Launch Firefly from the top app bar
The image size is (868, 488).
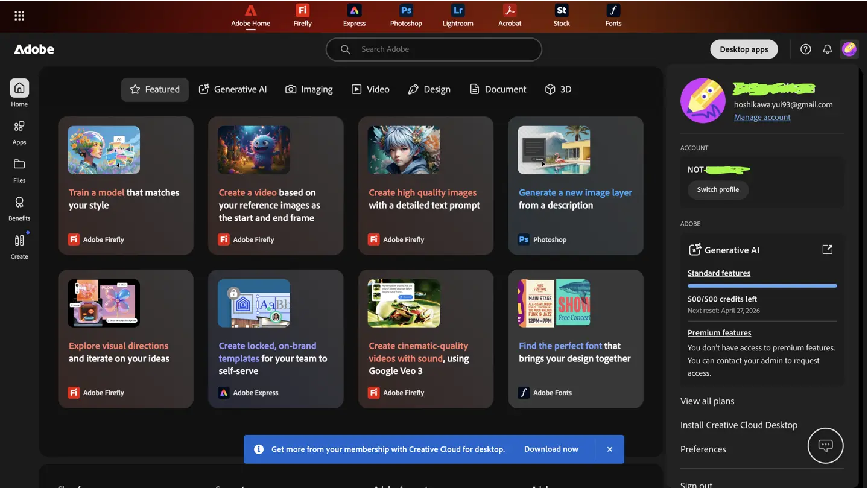coord(302,16)
